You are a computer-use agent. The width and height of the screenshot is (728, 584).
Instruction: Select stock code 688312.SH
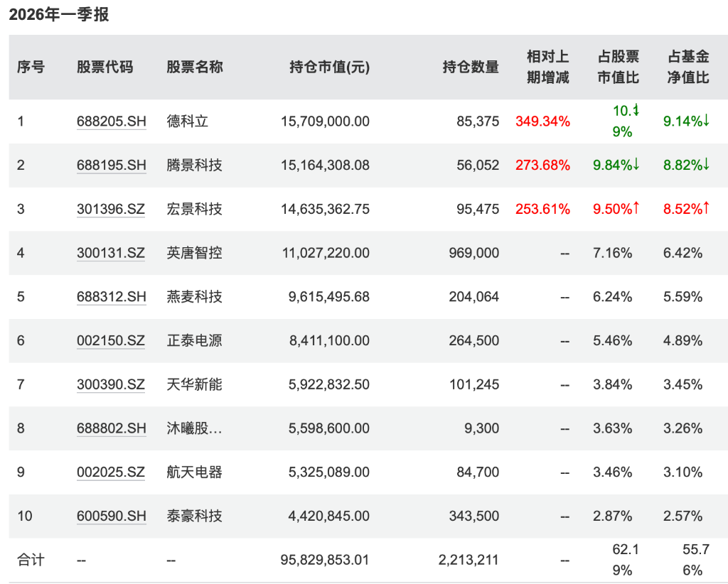pos(111,297)
